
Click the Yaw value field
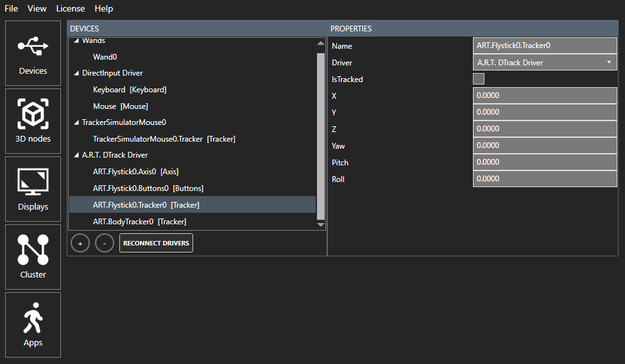[545, 145]
